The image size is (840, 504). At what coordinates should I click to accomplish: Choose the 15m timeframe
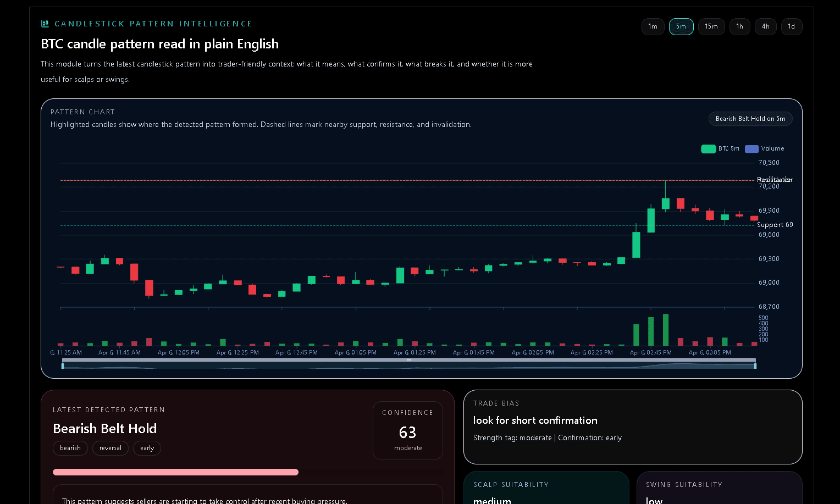click(x=711, y=26)
